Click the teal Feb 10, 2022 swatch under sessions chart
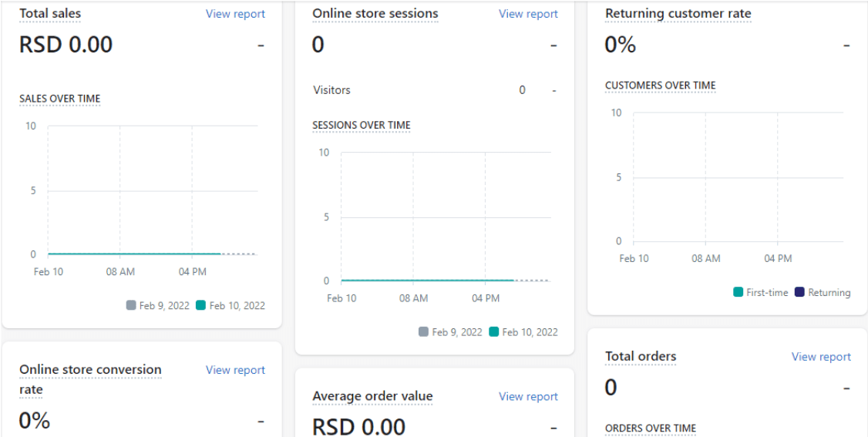Viewport: 868px width, 437px height. click(494, 332)
